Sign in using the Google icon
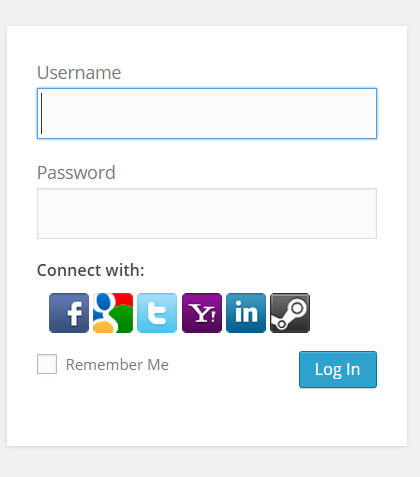This screenshot has height=477, width=420. pyautogui.click(x=113, y=313)
